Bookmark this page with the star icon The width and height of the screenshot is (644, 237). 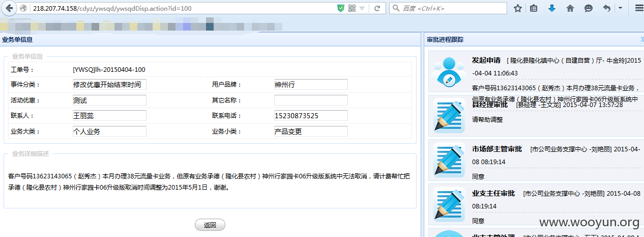point(518,8)
